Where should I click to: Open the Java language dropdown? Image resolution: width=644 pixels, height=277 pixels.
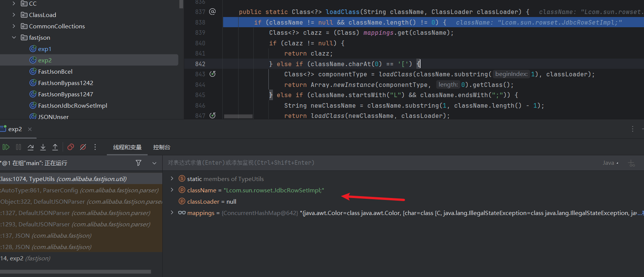tap(610, 163)
